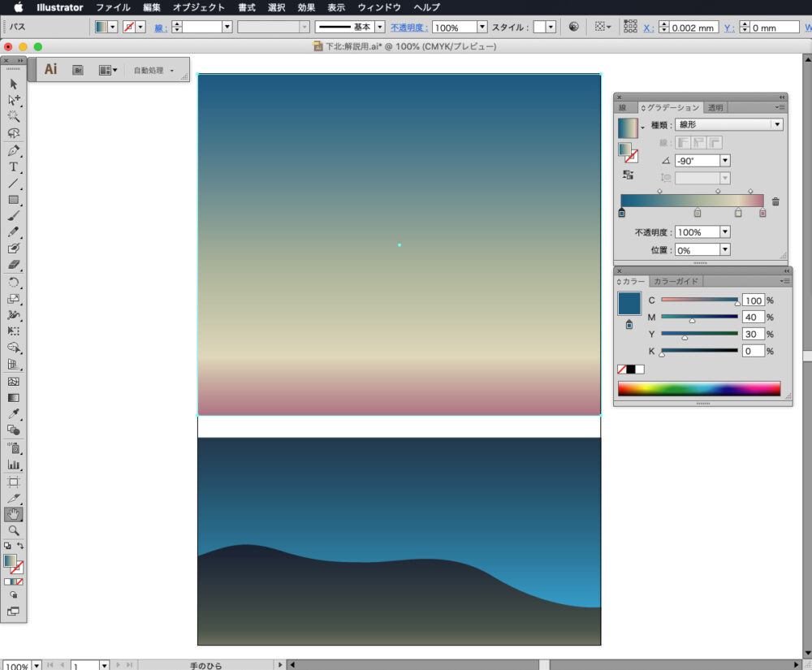Select the Rectangle tool
The width and height of the screenshot is (812, 670).
[x=14, y=200]
